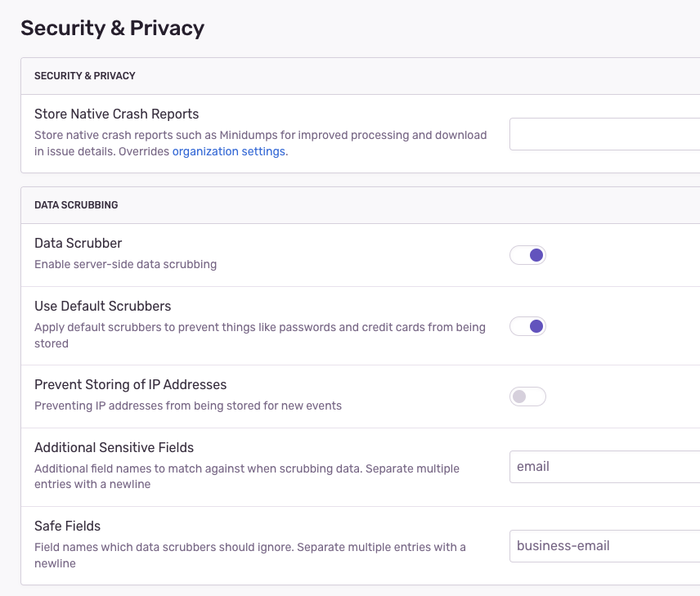
Task: Click the Prevent Storing of IP Addresses label
Action: (x=130, y=384)
